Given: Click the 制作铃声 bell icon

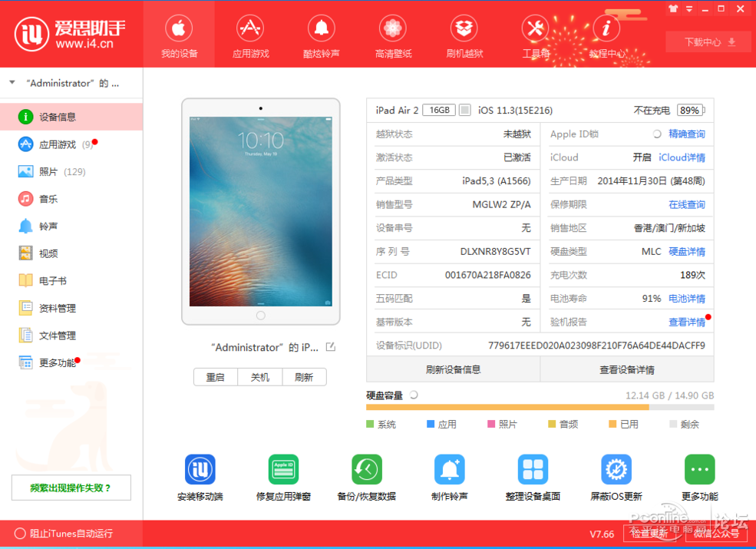Looking at the screenshot, I should click(450, 469).
